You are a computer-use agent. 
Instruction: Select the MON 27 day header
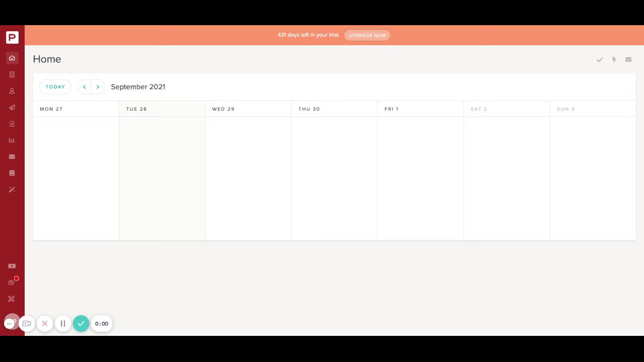76,109
